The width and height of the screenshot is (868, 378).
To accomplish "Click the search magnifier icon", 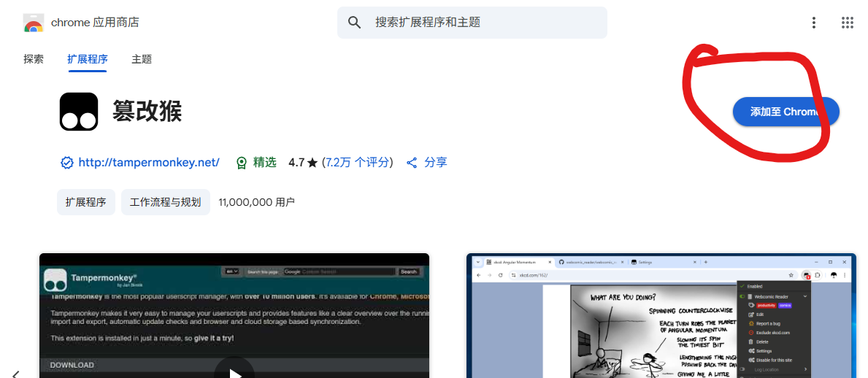I will click(354, 23).
